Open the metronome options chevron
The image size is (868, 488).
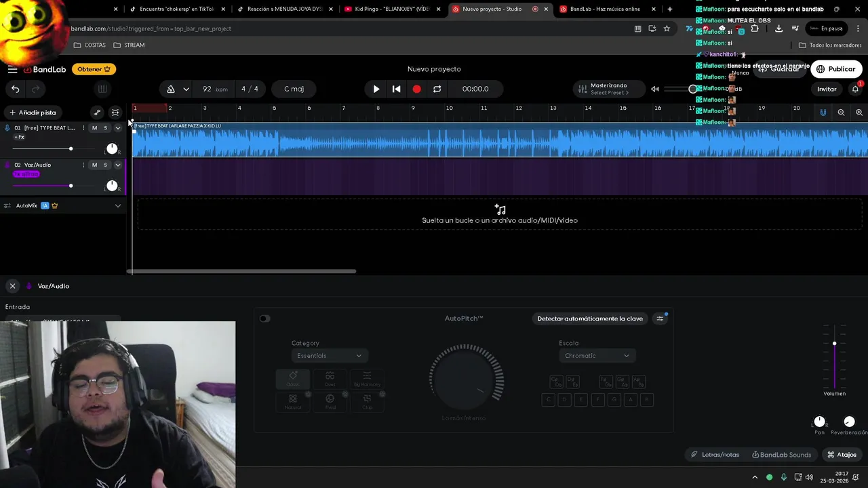(186, 89)
